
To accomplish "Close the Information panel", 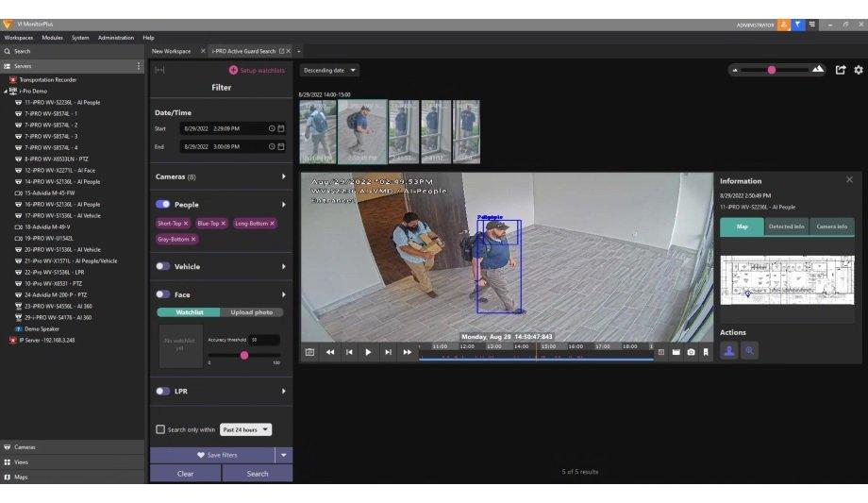I will 849,179.
